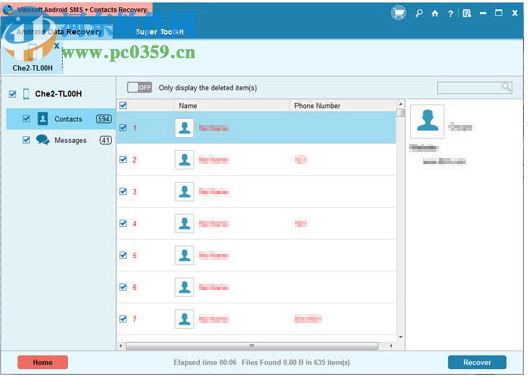Image resolution: width=528 pixels, height=378 pixels.
Task: Open the shopping cart purchase icon
Action: pyautogui.click(x=398, y=13)
